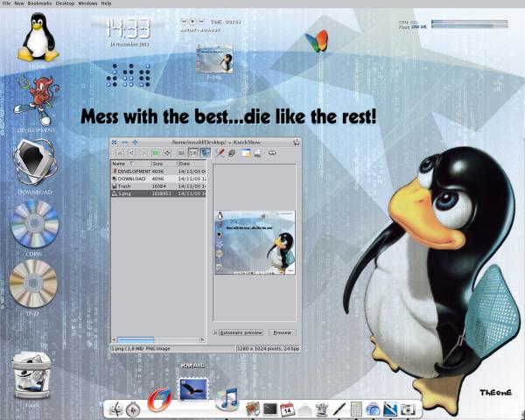
Task: Click the image preview thumbnail in KuickShow
Action: click(x=255, y=242)
